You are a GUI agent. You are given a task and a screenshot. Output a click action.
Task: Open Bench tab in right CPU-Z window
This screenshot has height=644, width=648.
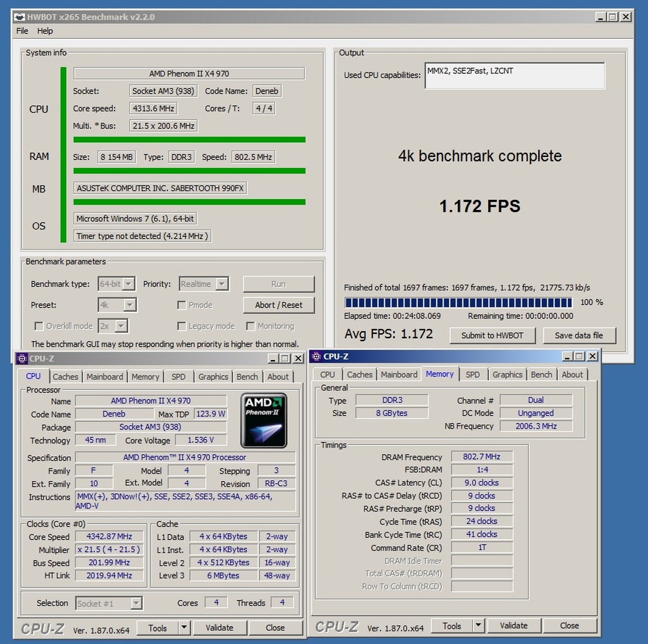[x=541, y=374]
